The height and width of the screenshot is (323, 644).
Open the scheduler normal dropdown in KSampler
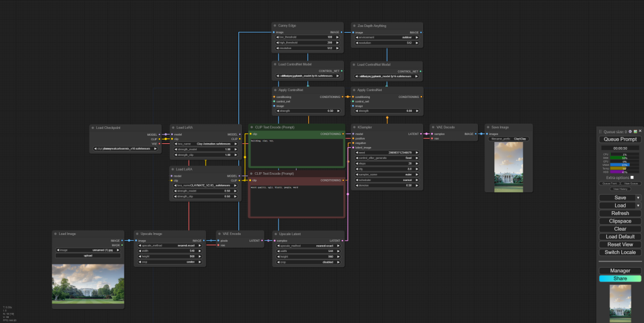[x=387, y=180]
